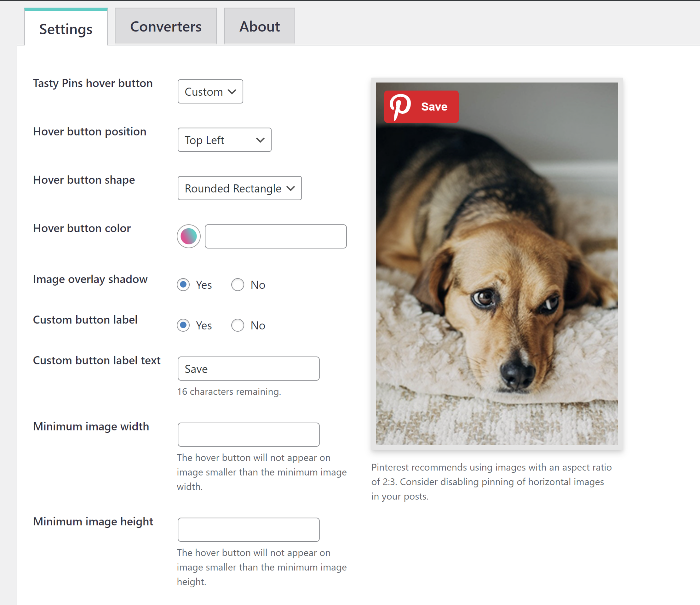
Task: Disable Custom button label by selecting No
Action: click(x=238, y=325)
